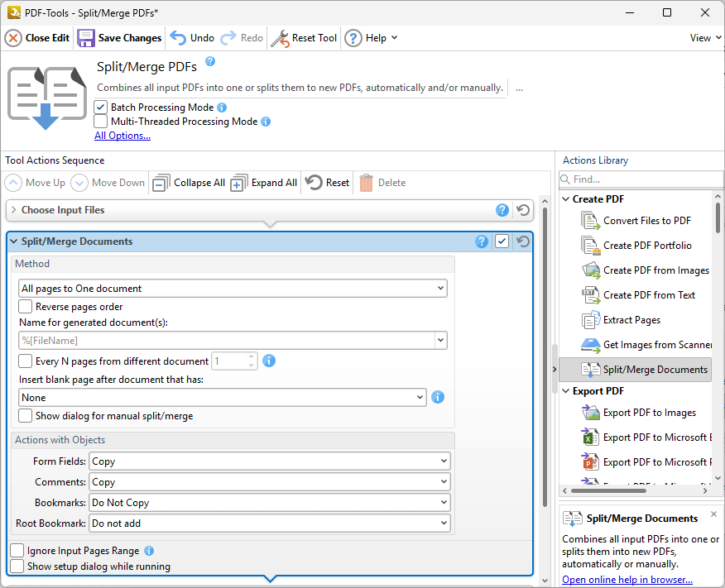Screen dimensions: 725x588
Task: Show info for Multi-Threaded Processing Mode
Action: [266, 122]
